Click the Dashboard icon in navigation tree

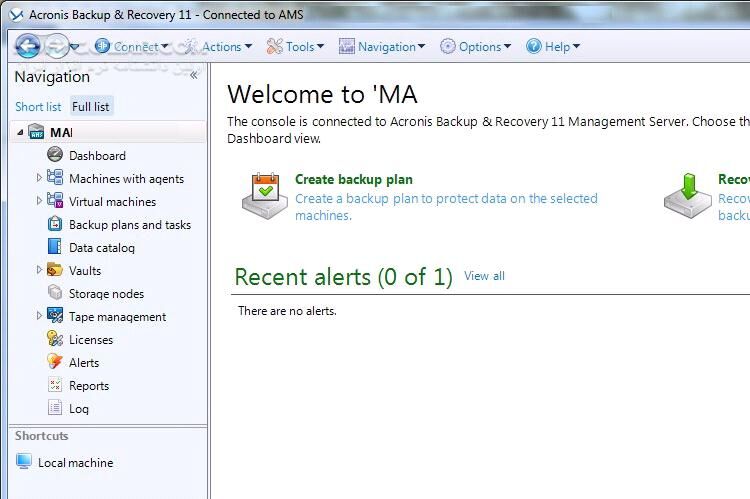55,155
